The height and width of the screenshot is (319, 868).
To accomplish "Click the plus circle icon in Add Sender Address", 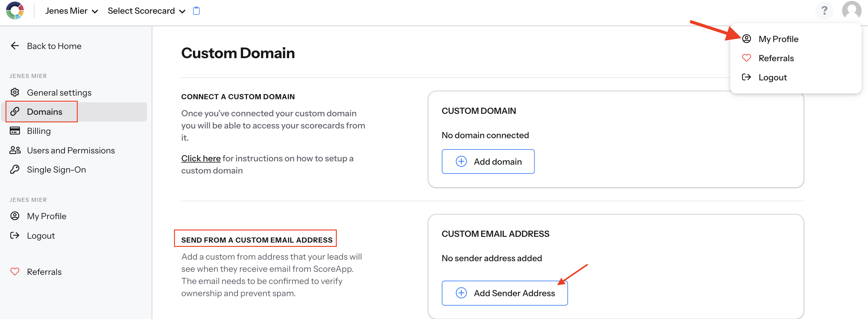I will [461, 293].
